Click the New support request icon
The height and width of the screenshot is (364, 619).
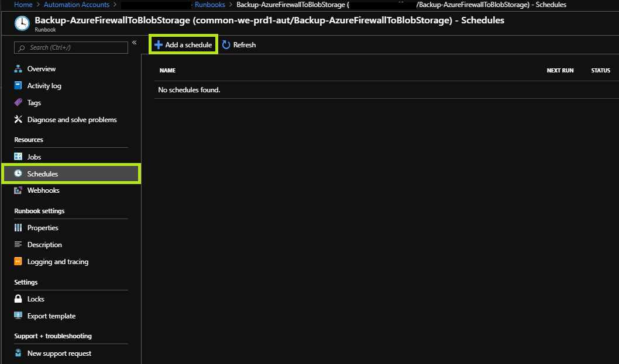tap(18, 353)
